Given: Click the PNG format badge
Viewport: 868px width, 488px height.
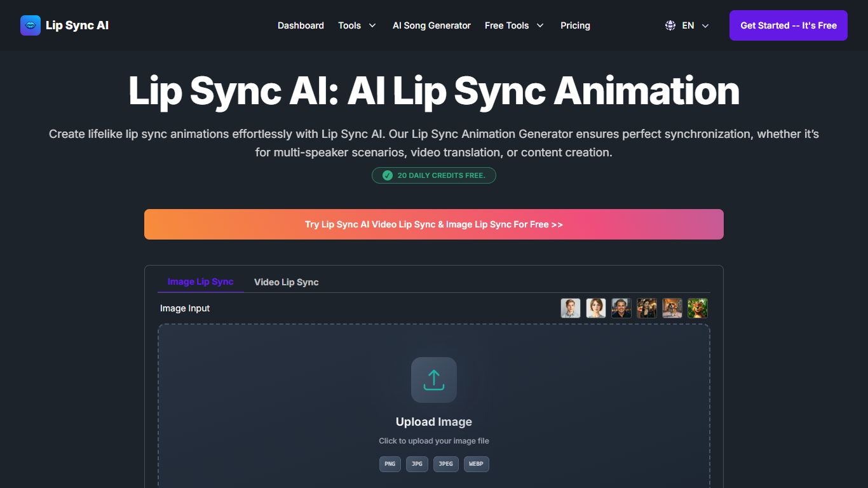Looking at the screenshot, I should [390, 464].
